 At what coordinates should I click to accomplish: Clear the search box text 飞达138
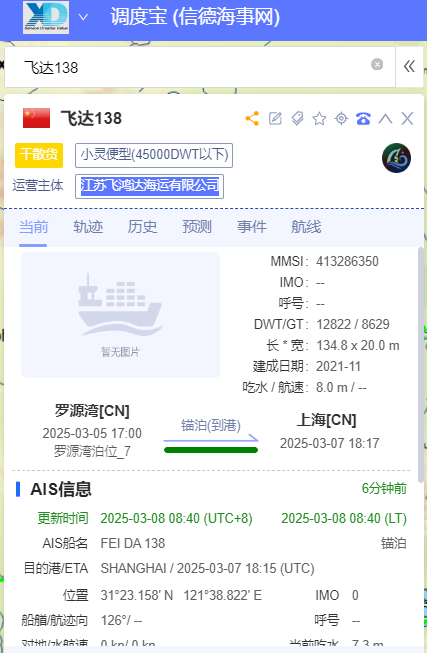coord(377,65)
